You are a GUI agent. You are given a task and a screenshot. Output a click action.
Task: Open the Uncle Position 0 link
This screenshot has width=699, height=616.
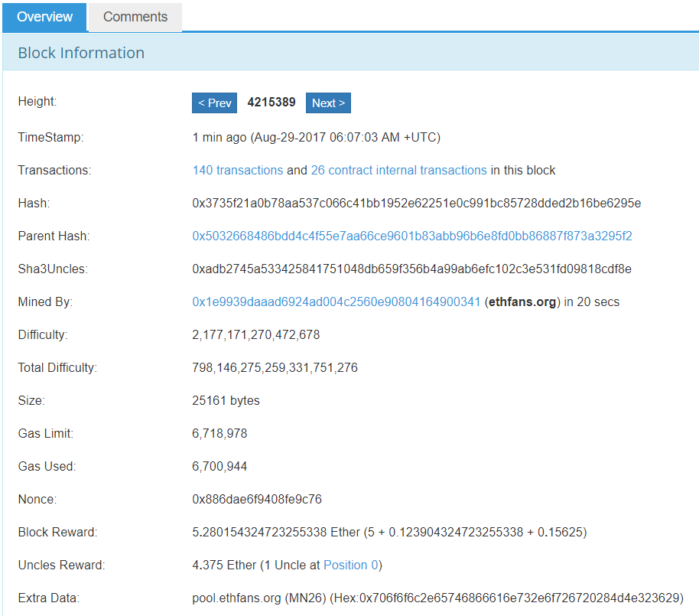click(351, 565)
